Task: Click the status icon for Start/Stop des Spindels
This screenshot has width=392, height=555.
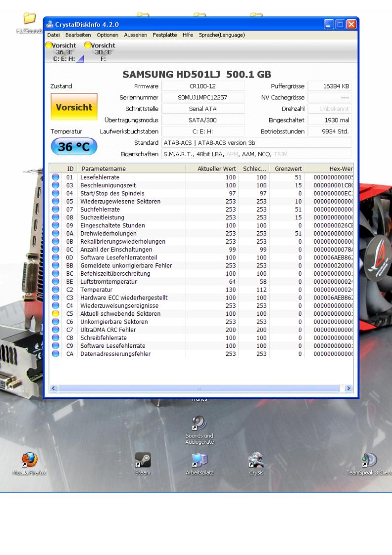Action: (x=55, y=193)
